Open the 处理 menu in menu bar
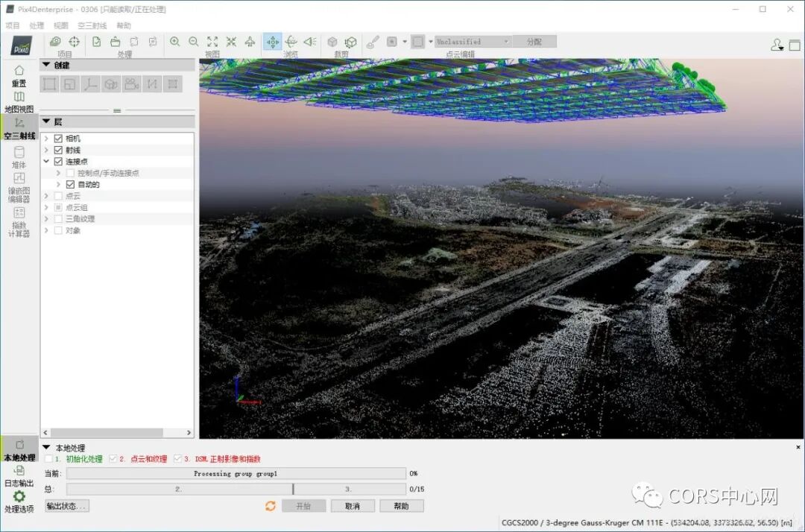This screenshot has height=532, width=805. pyautogui.click(x=37, y=25)
